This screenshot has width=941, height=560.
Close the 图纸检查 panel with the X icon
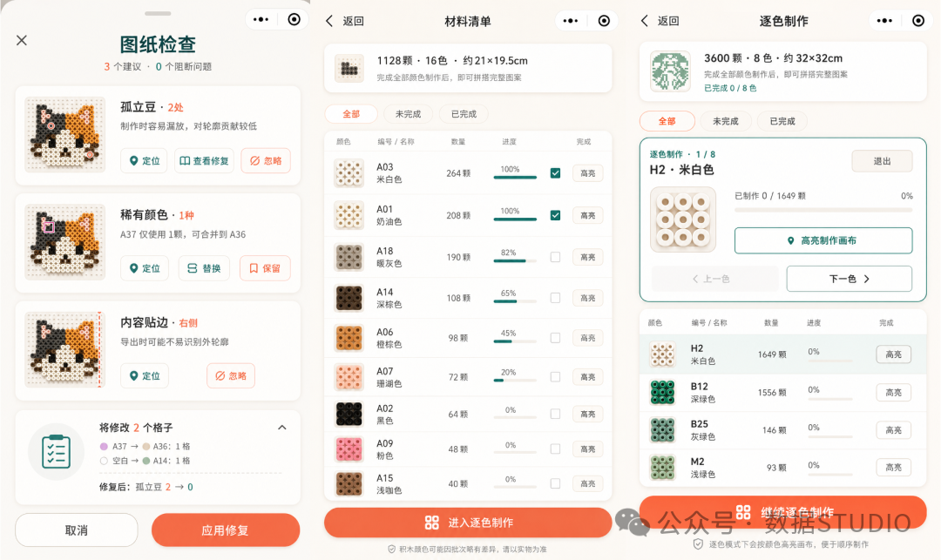pos(22,40)
